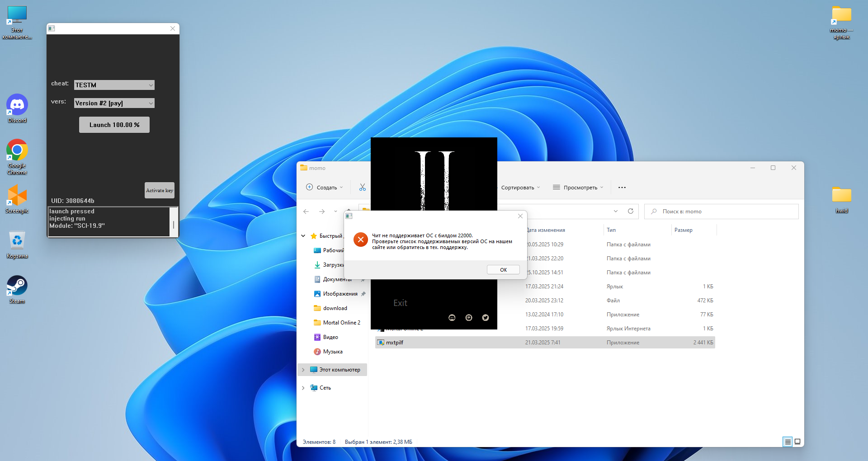Click the date 17.03.2025 21:24
868x461 pixels.
pos(544,287)
